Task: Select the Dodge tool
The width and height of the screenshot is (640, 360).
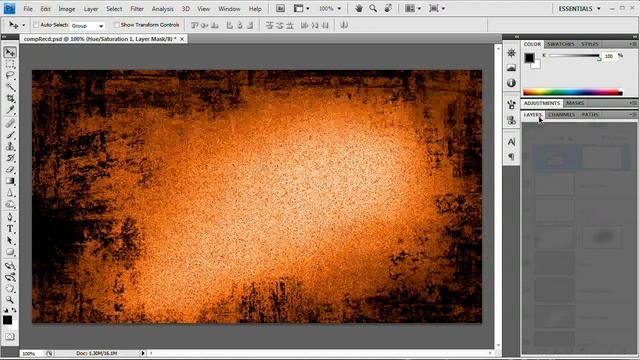Action: tap(10, 204)
